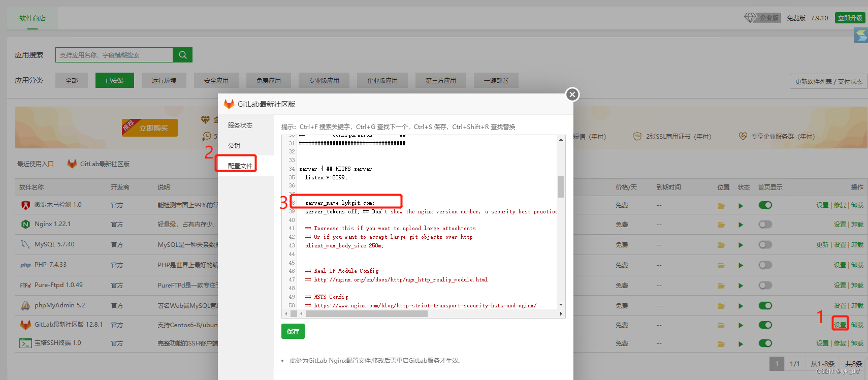The height and width of the screenshot is (380, 868).
Task: Click status play icon for 微步木马检测
Action: pyautogui.click(x=741, y=206)
